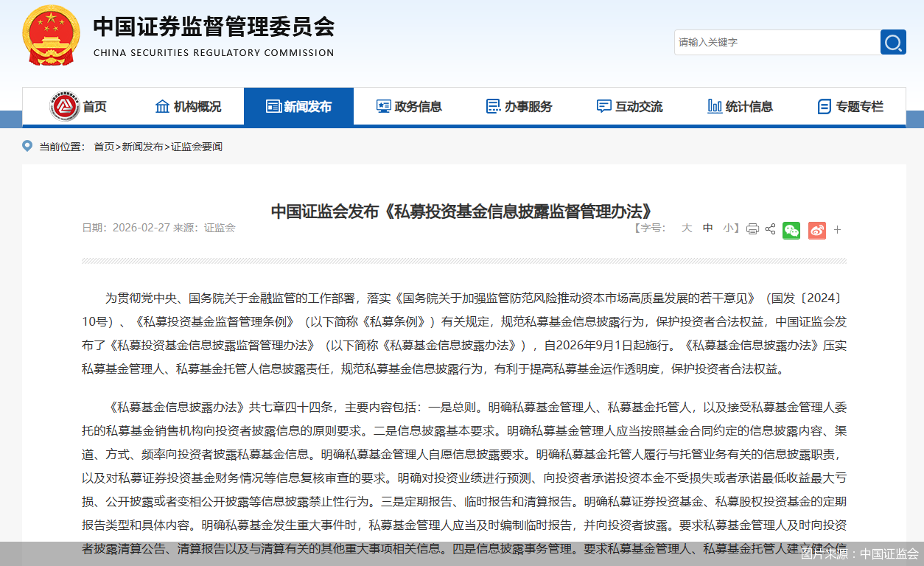Share the article via the WeChat icon
This screenshot has width=924, height=566.
791,230
